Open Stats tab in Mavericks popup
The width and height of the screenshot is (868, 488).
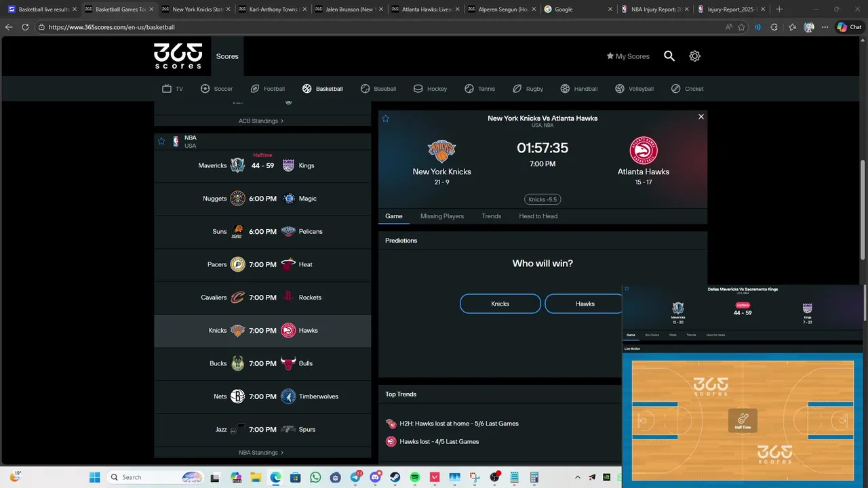pyautogui.click(x=673, y=335)
